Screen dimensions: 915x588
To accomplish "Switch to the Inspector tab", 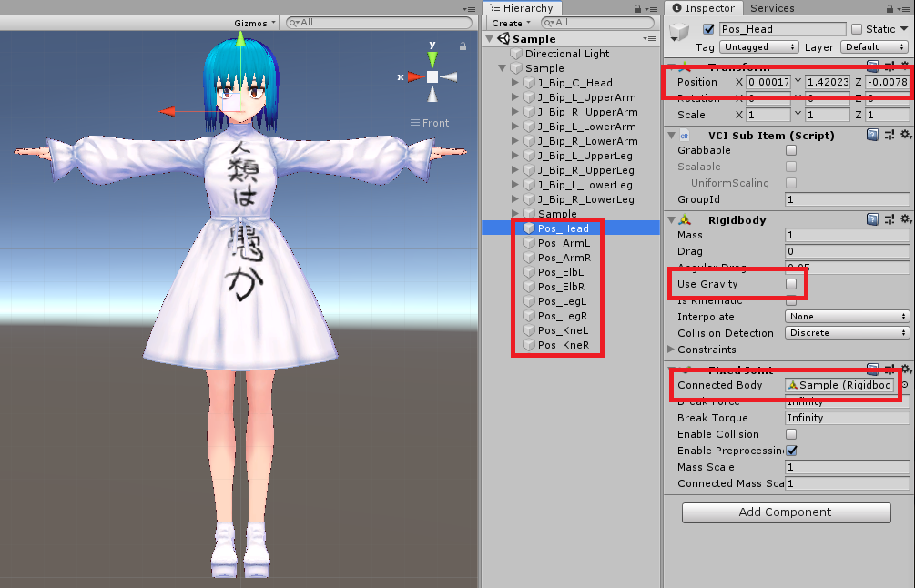I will click(703, 8).
